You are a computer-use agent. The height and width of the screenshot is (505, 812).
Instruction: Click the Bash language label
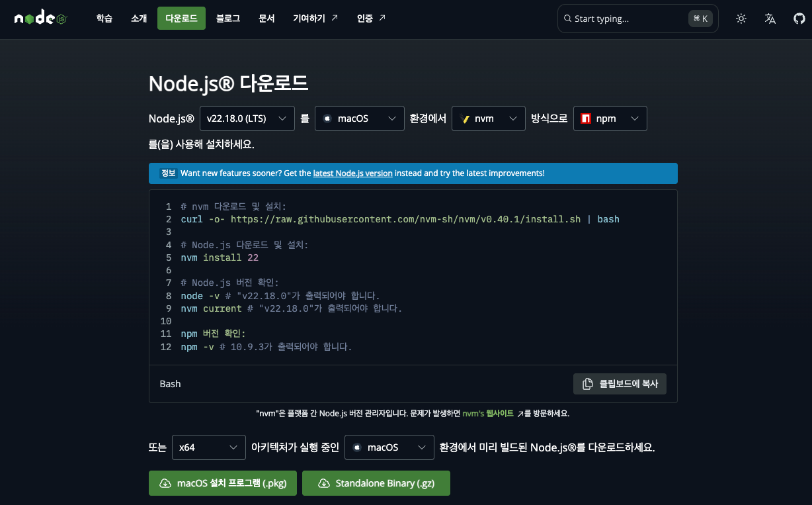tap(170, 384)
